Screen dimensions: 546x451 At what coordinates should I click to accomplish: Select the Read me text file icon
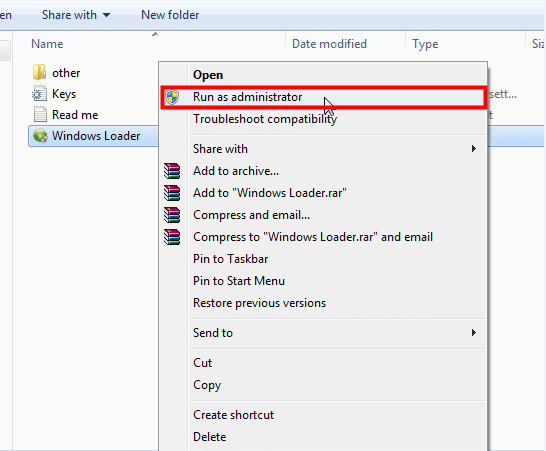pyautogui.click(x=40, y=114)
